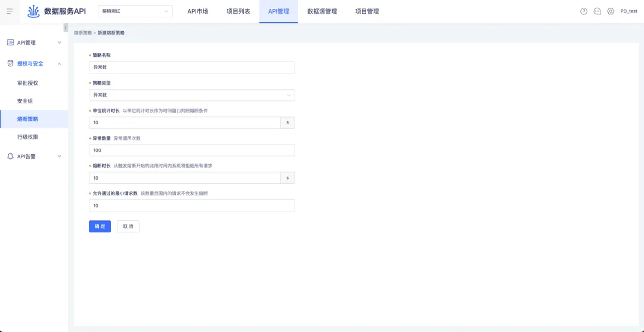Viewport: 644px width, 332px height.
Task: Click the API管理 sidebar icon
Action: pos(11,42)
